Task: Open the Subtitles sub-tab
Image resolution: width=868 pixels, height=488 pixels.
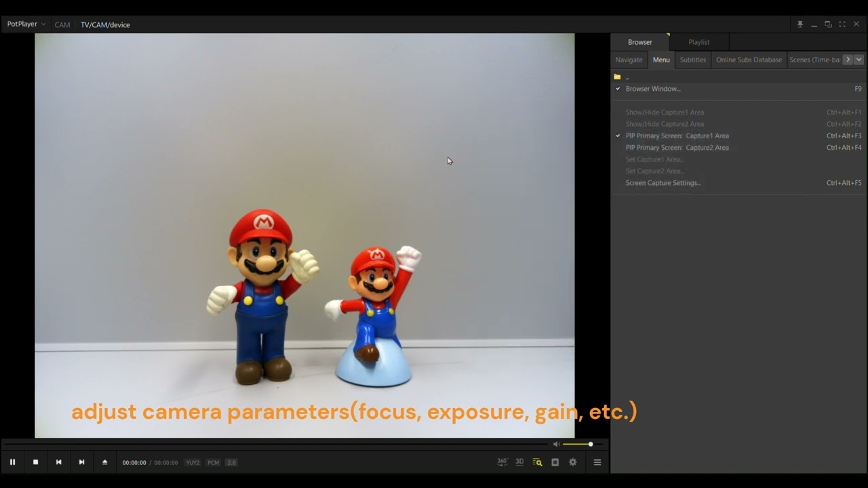Action: click(x=693, y=60)
